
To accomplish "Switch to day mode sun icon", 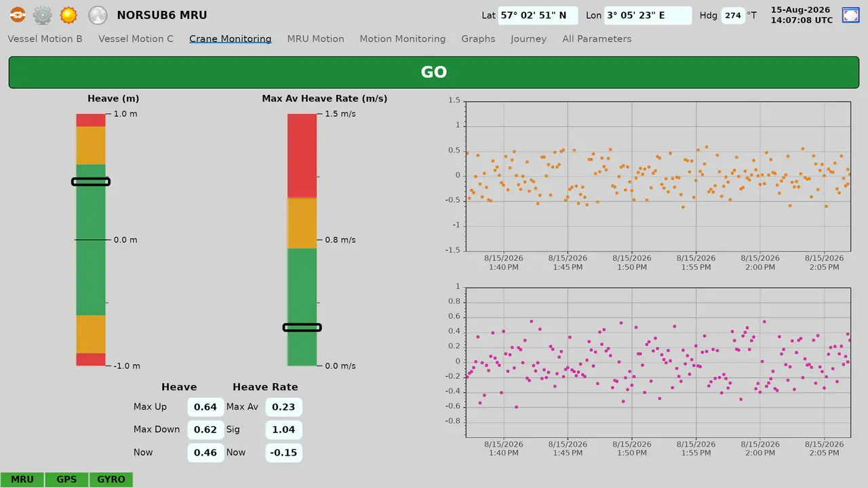I will click(x=68, y=15).
